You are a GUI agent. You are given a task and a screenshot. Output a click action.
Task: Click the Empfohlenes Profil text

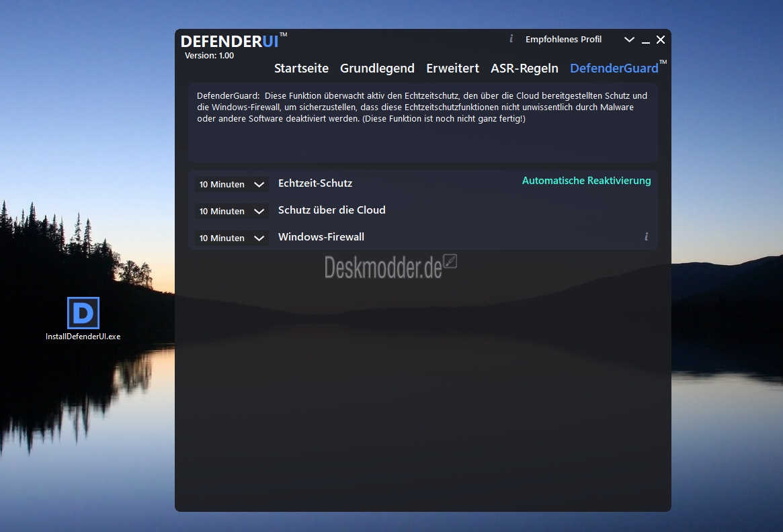tap(563, 40)
